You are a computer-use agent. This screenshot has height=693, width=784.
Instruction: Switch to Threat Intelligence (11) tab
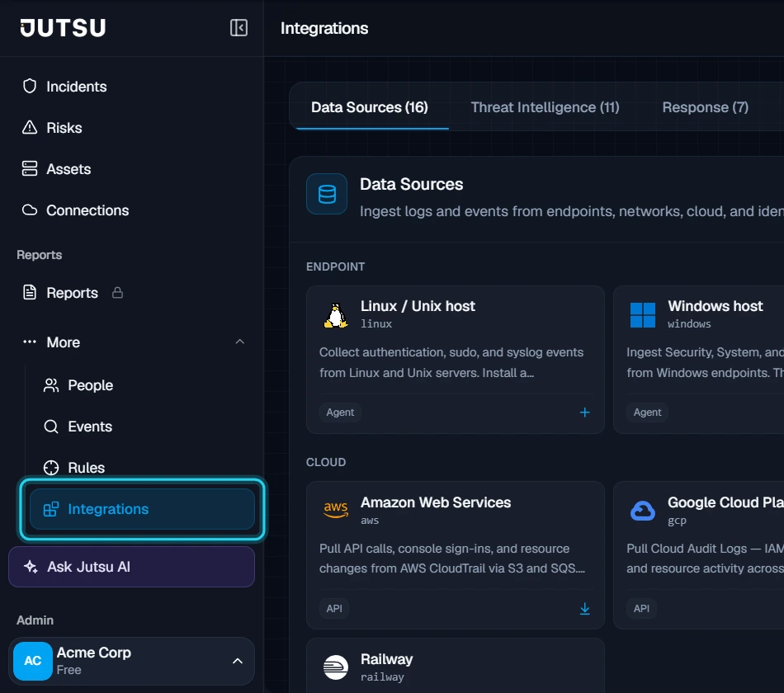(545, 107)
